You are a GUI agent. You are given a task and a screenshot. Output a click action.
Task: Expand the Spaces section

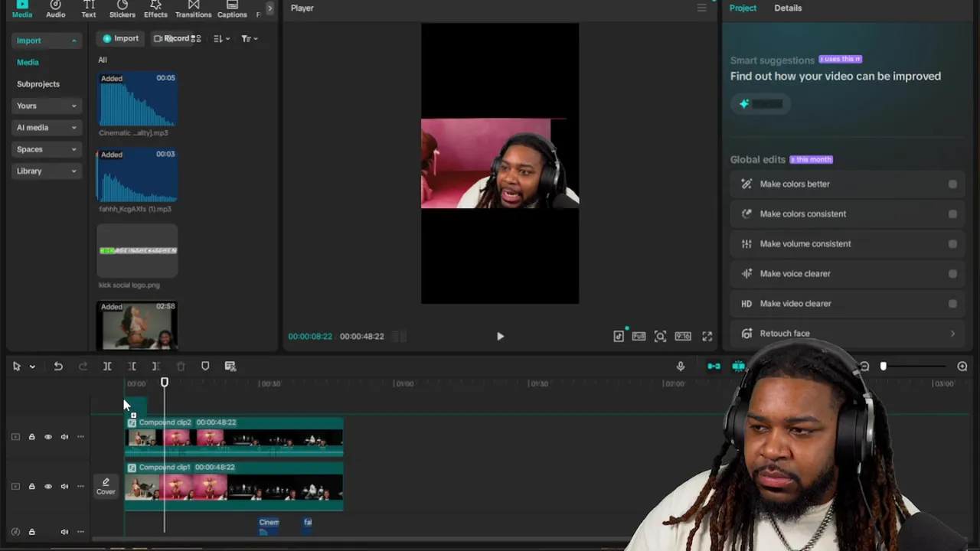point(46,149)
